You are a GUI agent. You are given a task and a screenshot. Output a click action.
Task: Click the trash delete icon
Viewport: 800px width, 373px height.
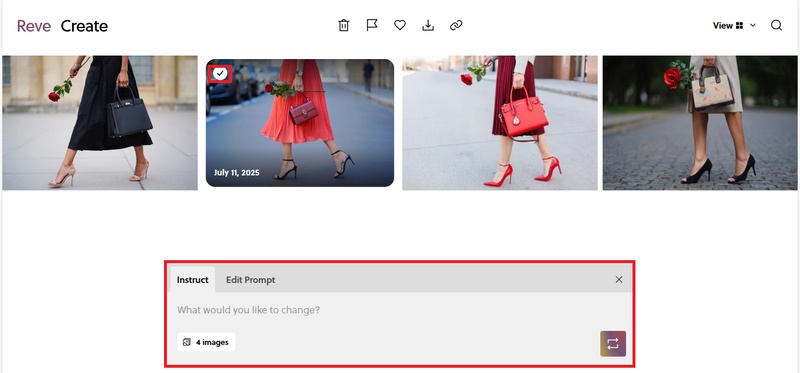tap(343, 25)
